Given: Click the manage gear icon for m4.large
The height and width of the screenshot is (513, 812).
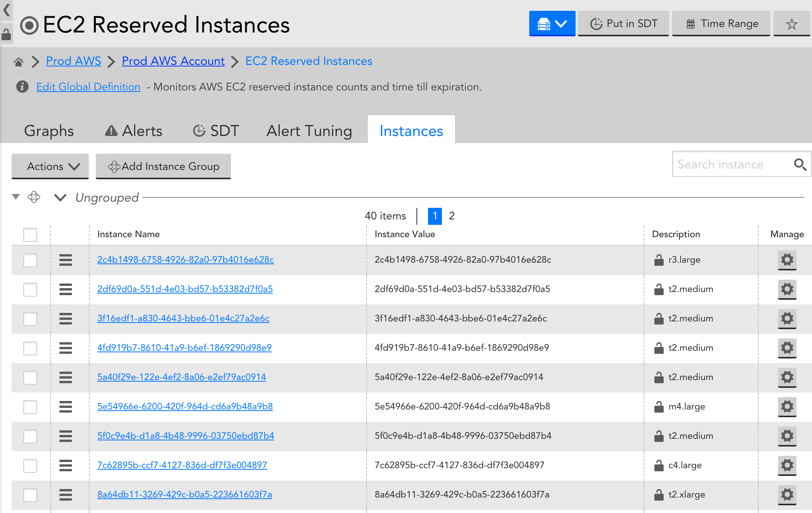Looking at the screenshot, I should 788,407.
